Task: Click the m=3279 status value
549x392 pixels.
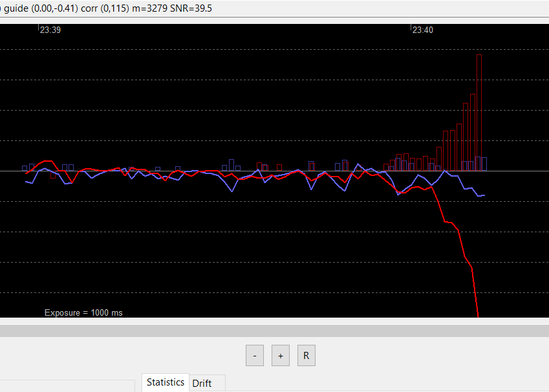Action: [x=150, y=8]
